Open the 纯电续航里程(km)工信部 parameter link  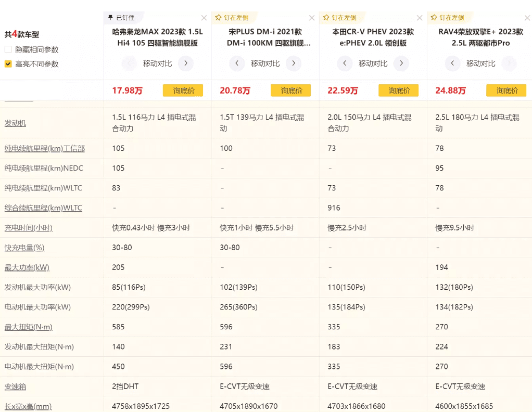pos(45,149)
